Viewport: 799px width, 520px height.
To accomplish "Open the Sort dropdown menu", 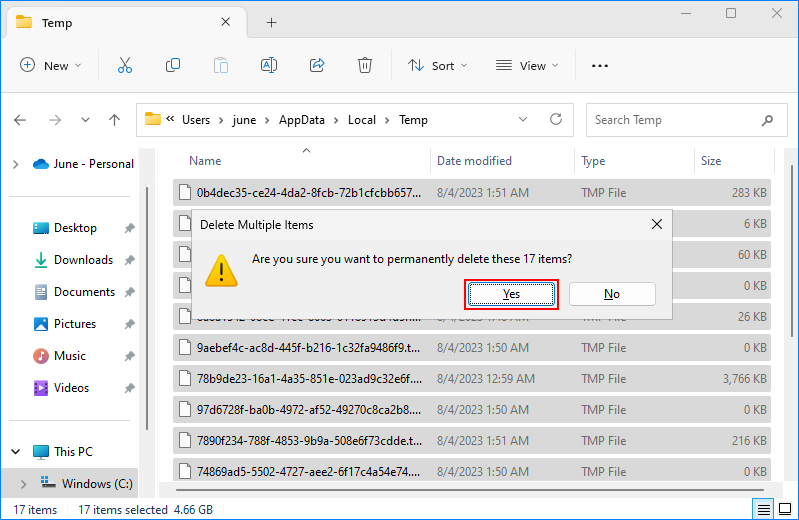I will point(438,66).
